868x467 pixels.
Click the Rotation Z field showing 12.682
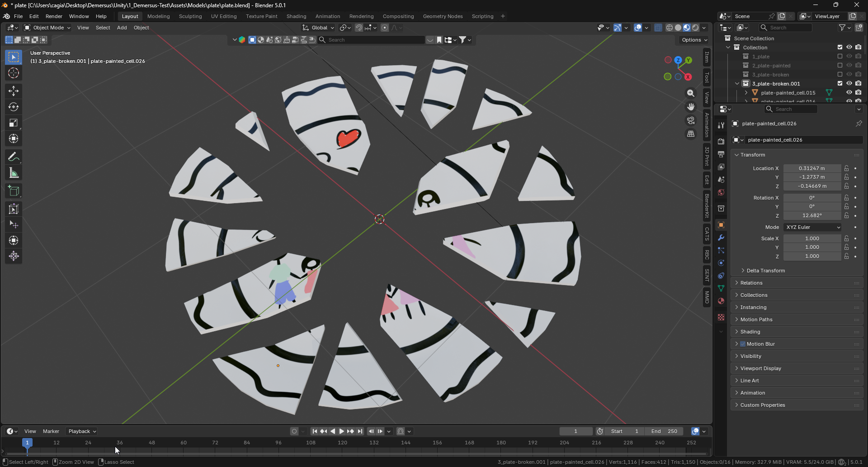click(x=812, y=216)
